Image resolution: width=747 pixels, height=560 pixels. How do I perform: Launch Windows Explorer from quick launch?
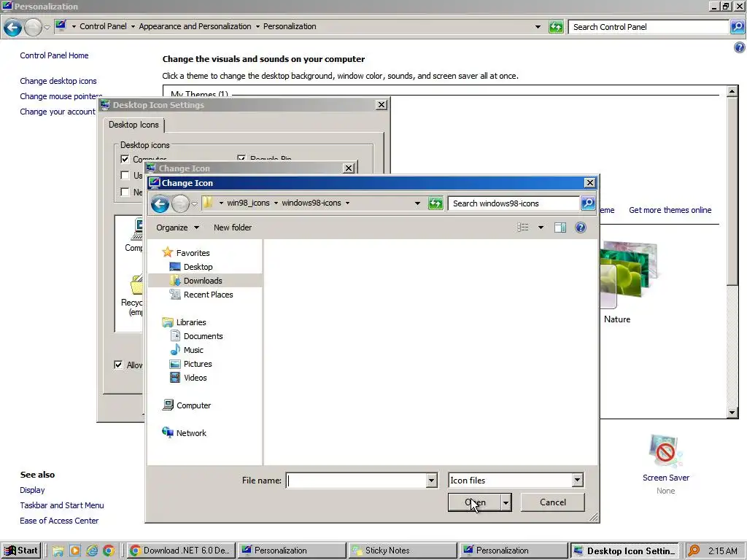click(x=58, y=551)
